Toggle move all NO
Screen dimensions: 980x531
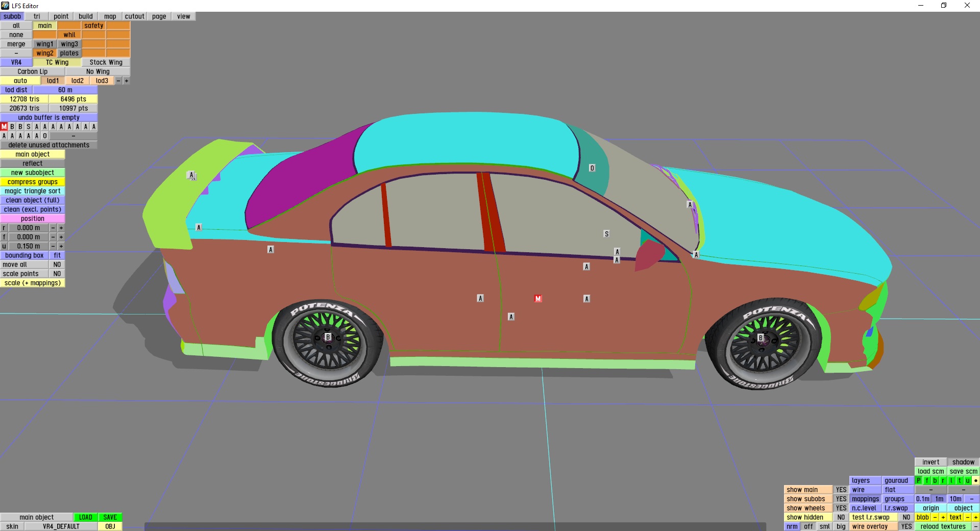click(57, 264)
